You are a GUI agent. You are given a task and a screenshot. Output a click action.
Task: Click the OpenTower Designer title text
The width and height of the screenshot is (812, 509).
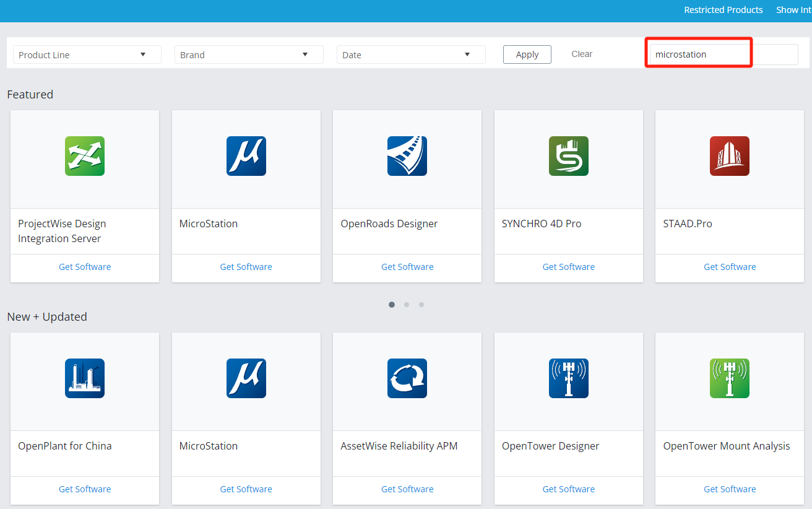tap(551, 446)
